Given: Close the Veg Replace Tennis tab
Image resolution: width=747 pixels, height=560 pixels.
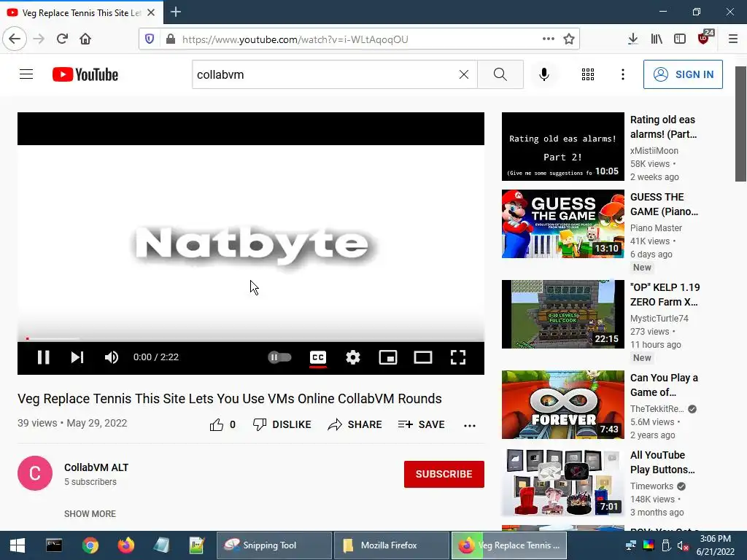Looking at the screenshot, I should pyautogui.click(x=151, y=12).
